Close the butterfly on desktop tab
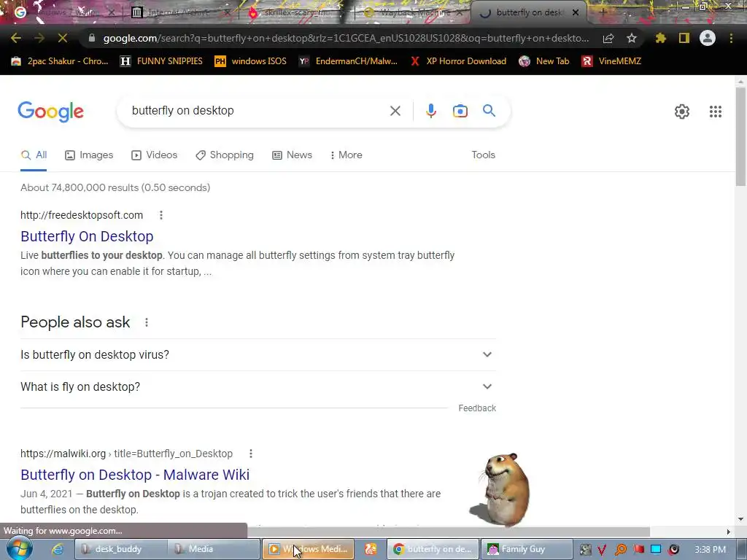The width and height of the screenshot is (747, 560). (x=576, y=13)
